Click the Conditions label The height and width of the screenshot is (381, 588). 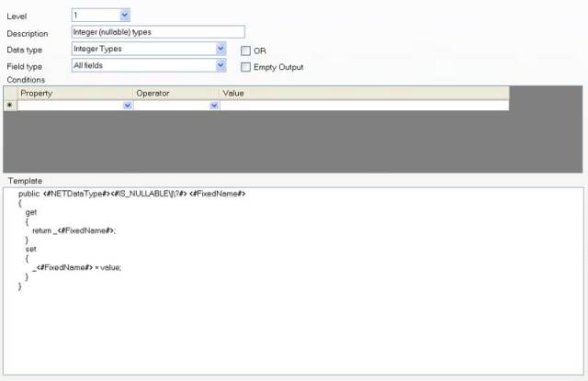[x=26, y=80]
